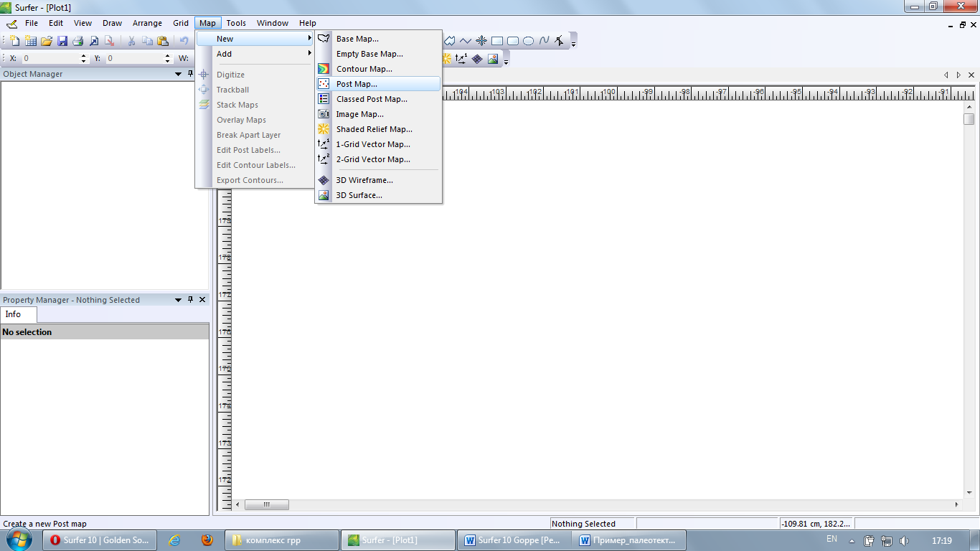Expand the Add submenu in Map menu
The width and height of the screenshot is (980, 551).
tap(255, 54)
